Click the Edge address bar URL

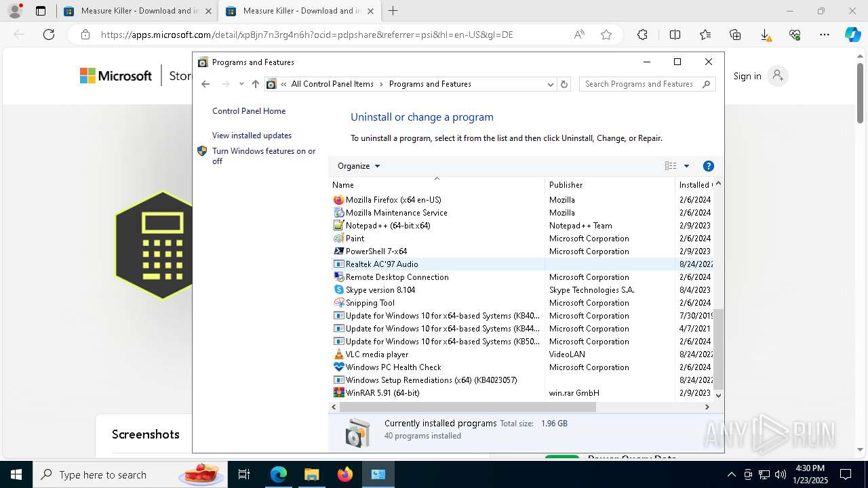(307, 35)
